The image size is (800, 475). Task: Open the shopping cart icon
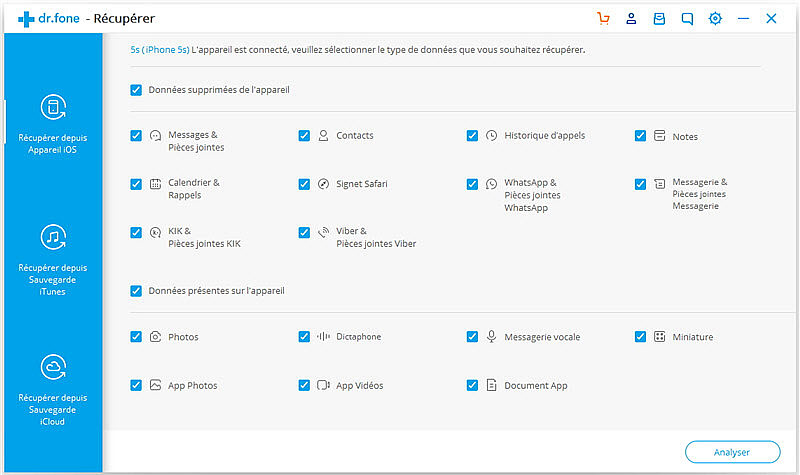603,19
